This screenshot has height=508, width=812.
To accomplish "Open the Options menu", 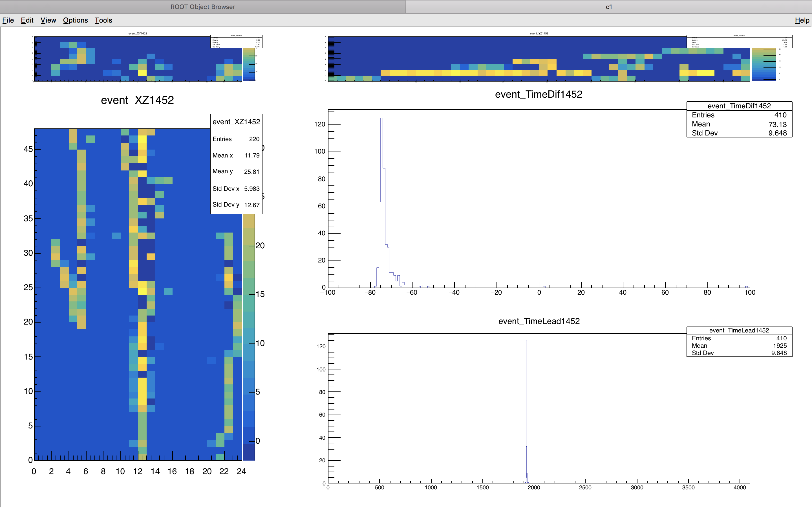I will [76, 20].
